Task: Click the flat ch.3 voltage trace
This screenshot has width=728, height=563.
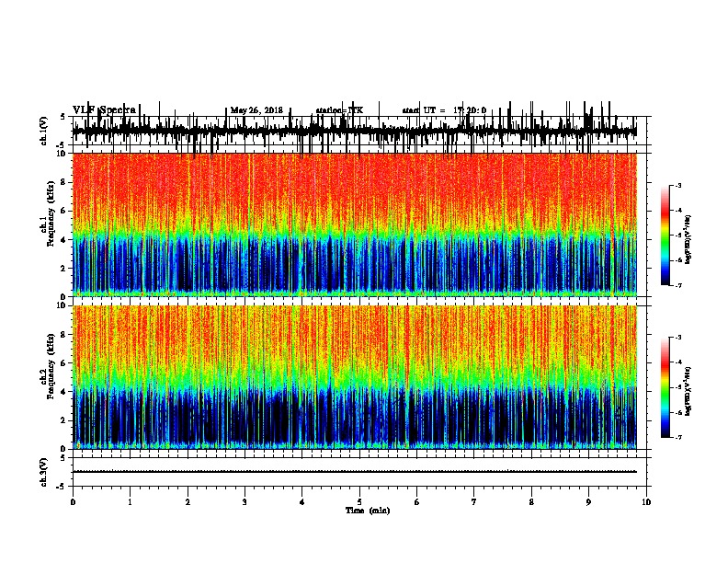Action: click(x=354, y=472)
